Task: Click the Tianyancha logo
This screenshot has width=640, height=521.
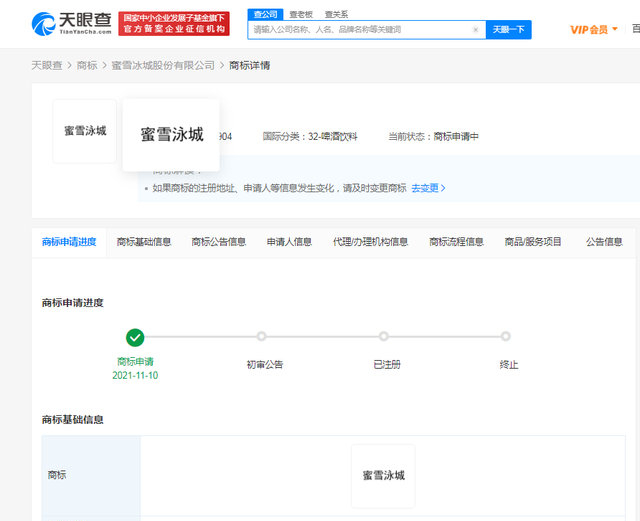Action: [71, 24]
